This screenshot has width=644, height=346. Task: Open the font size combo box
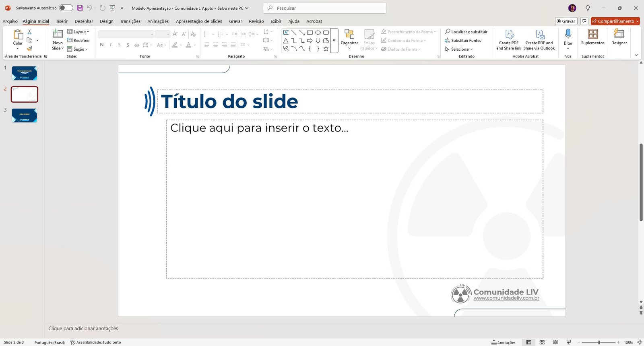[x=163, y=34]
